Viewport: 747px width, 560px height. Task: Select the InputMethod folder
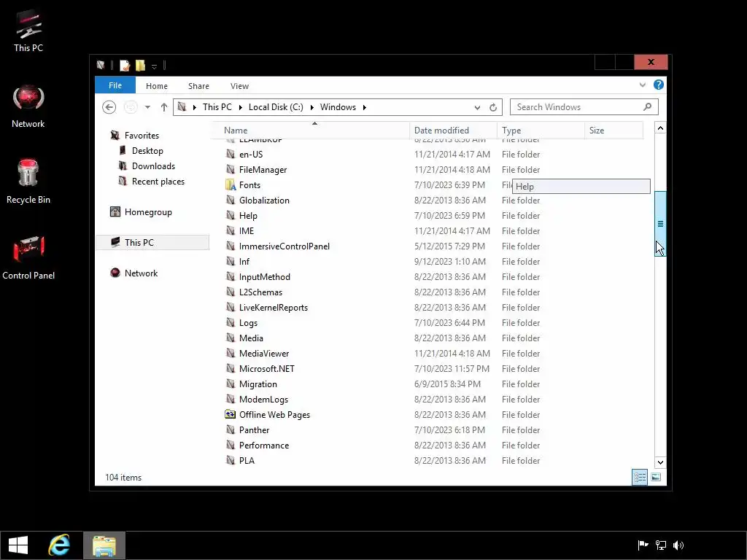[x=264, y=276]
